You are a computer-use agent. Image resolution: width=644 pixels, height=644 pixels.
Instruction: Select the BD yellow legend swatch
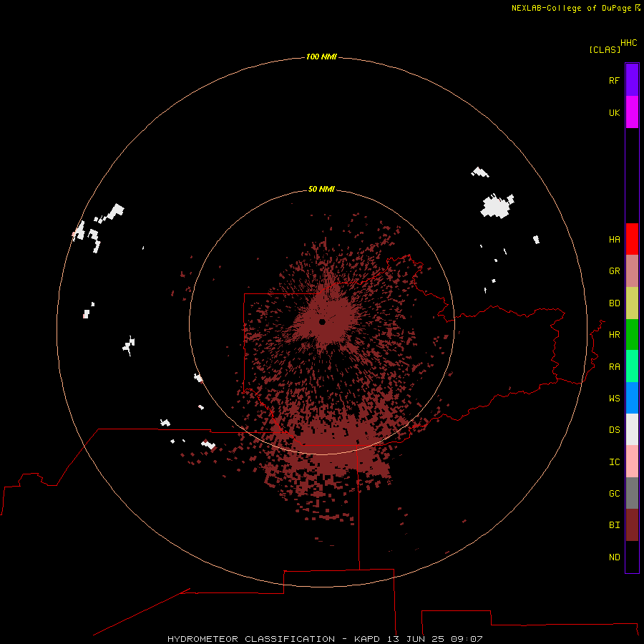point(632,303)
